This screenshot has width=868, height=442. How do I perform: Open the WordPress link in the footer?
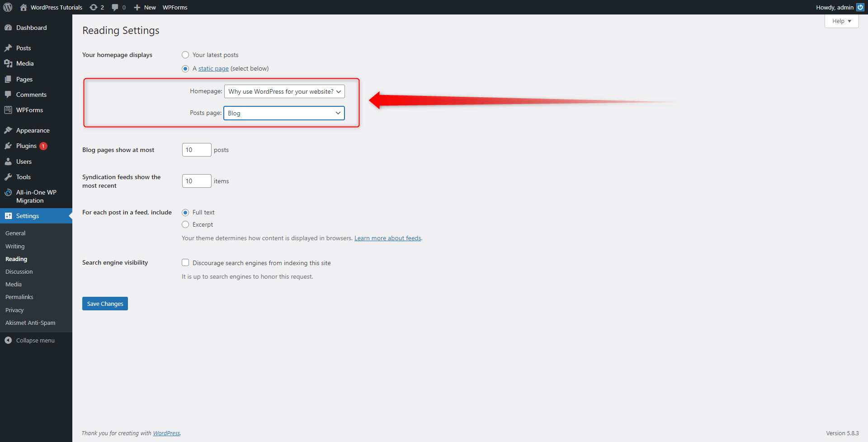(166, 433)
